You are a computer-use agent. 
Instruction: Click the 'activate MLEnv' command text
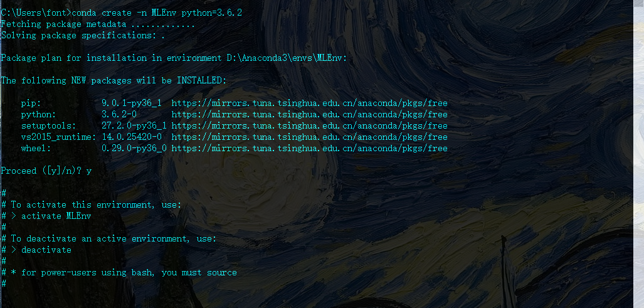56,216
